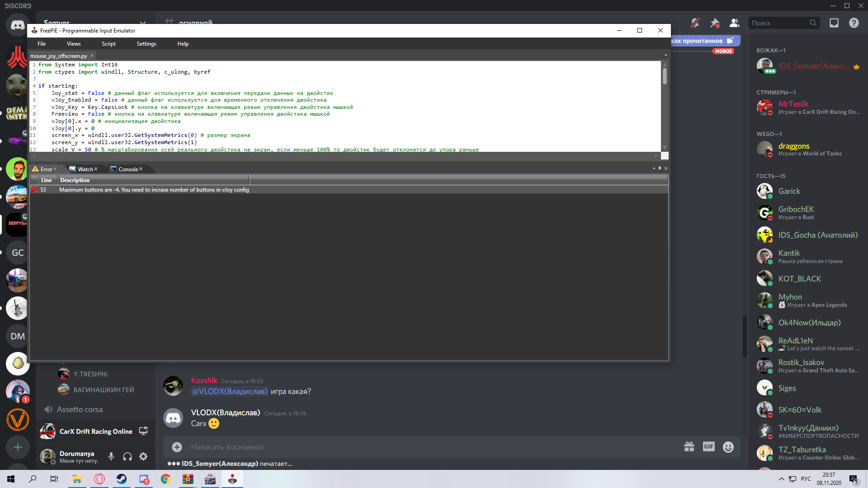
Task: Toggle microphone mute in user panel
Action: [111, 456]
